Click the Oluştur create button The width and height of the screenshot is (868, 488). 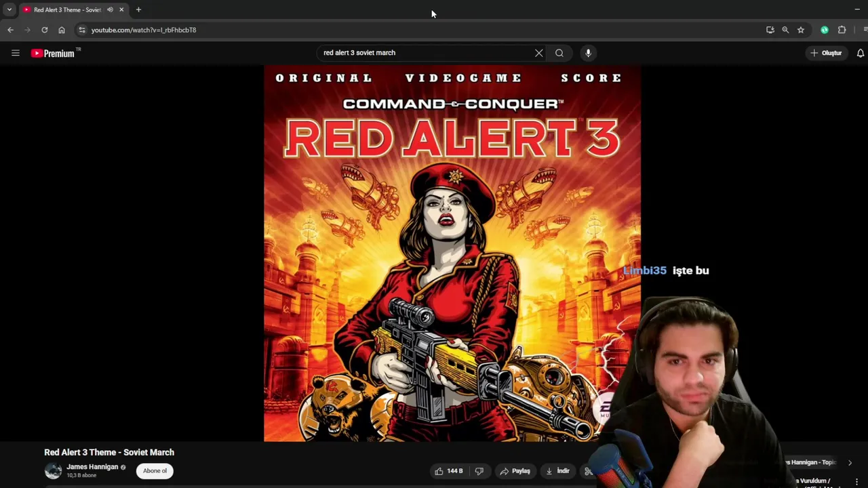pyautogui.click(x=826, y=53)
